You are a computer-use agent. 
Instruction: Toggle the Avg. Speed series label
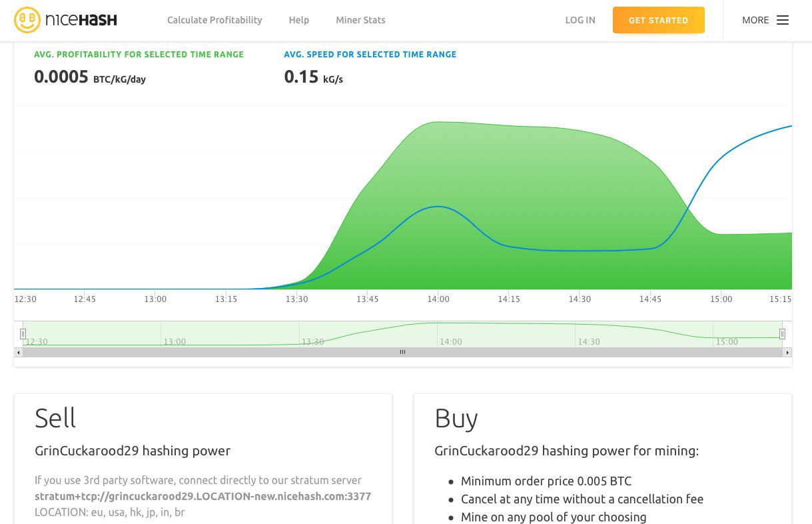370,55
